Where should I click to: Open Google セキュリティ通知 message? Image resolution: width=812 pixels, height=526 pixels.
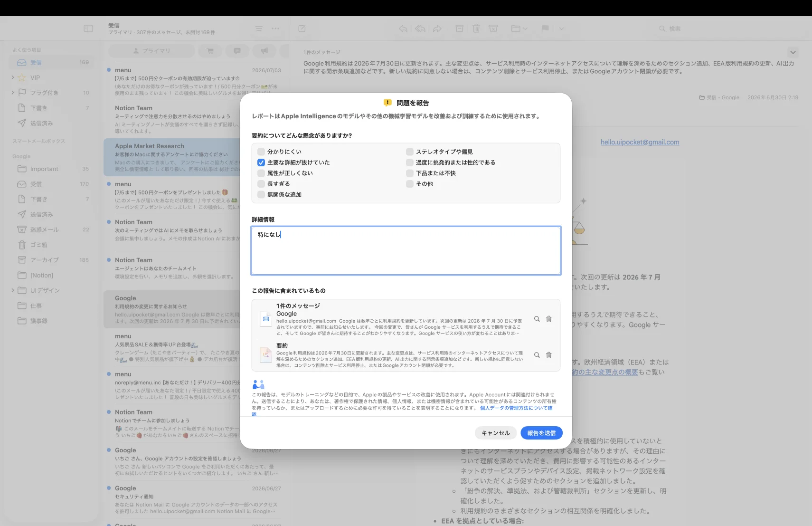pyautogui.click(x=195, y=499)
